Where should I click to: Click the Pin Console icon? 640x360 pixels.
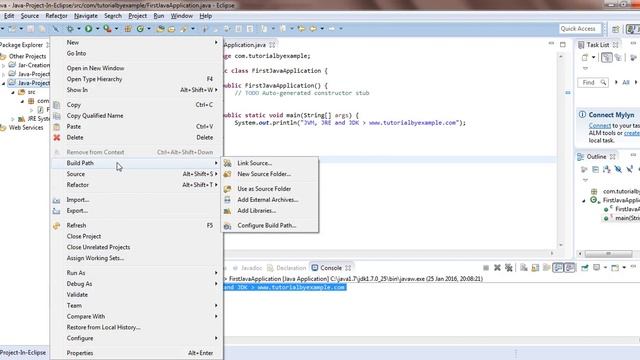click(x=585, y=268)
